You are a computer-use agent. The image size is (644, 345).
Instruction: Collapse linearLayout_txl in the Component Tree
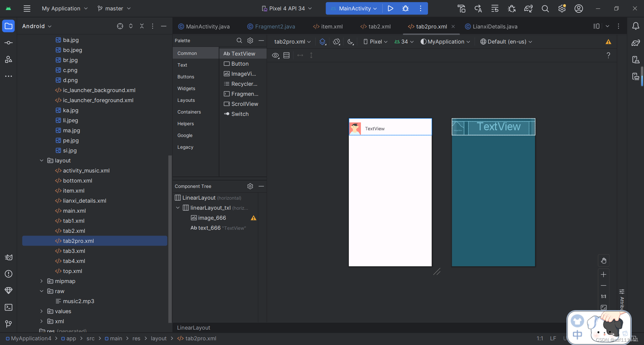[178, 208]
